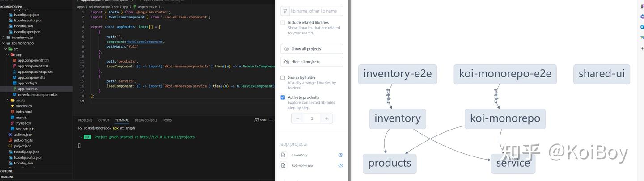The height and width of the screenshot is (181, 644).
Task: Open the http://127.0.0.1:4211/projects link in the terminal
Action: 167,137
